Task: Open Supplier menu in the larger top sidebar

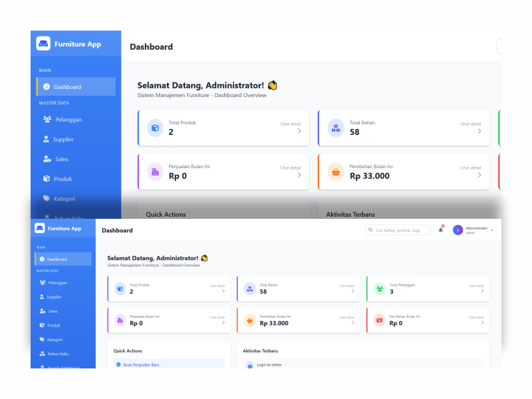Action: (x=63, y=140)
